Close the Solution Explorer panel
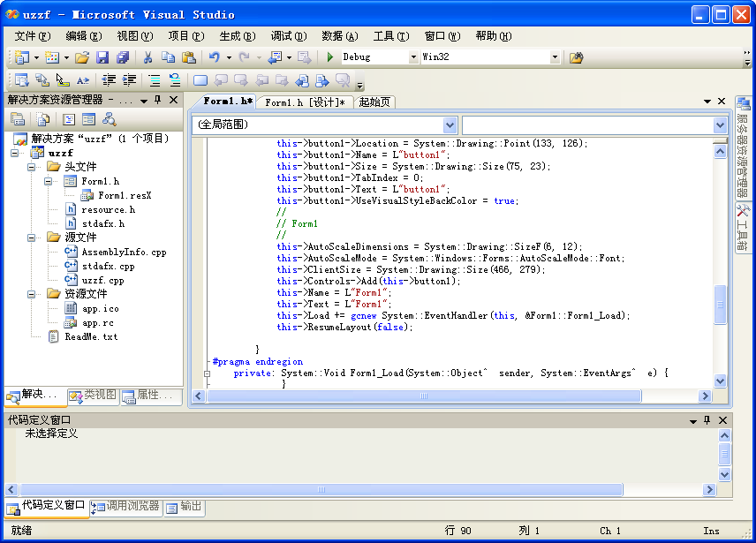 [x=174, y=100]
